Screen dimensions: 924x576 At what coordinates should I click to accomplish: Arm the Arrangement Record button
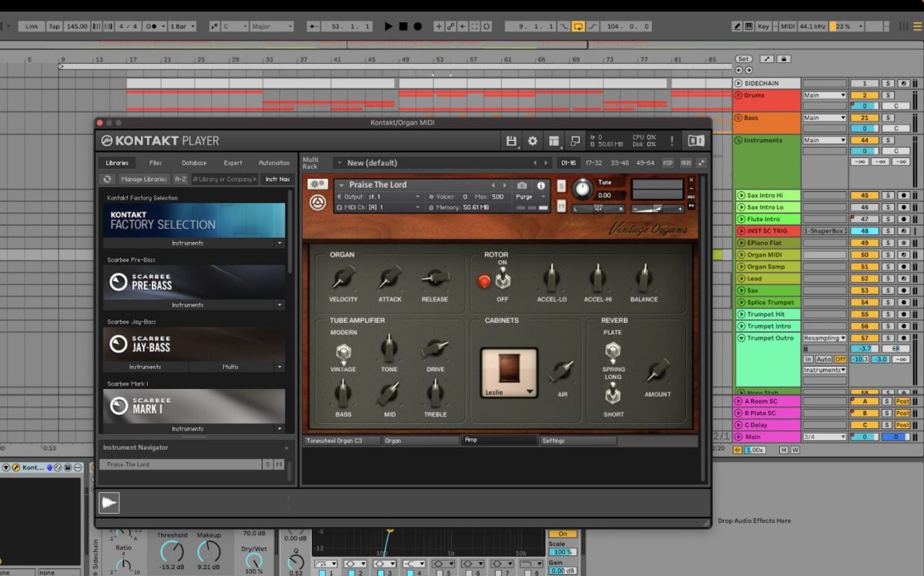click(x=418, y=26)
